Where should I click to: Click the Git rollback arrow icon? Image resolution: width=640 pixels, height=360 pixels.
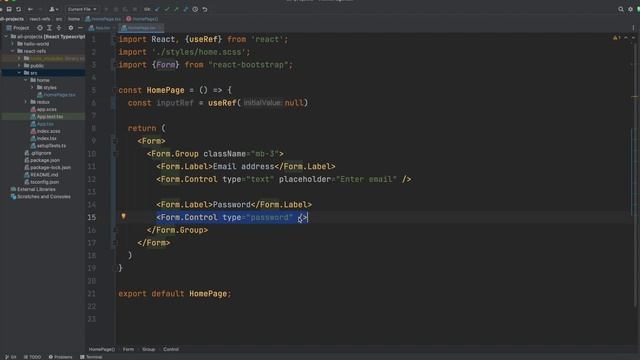tap(205, 9)
